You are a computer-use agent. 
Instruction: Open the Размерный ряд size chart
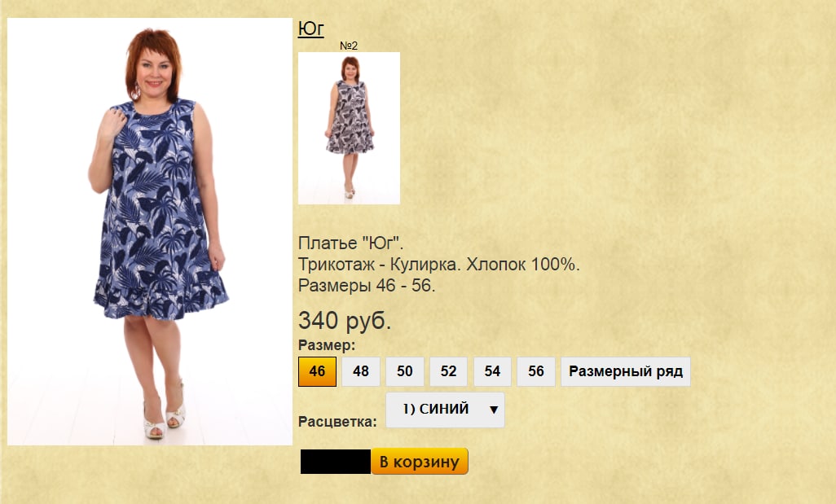pyautogui.click(x=626, y=371)
